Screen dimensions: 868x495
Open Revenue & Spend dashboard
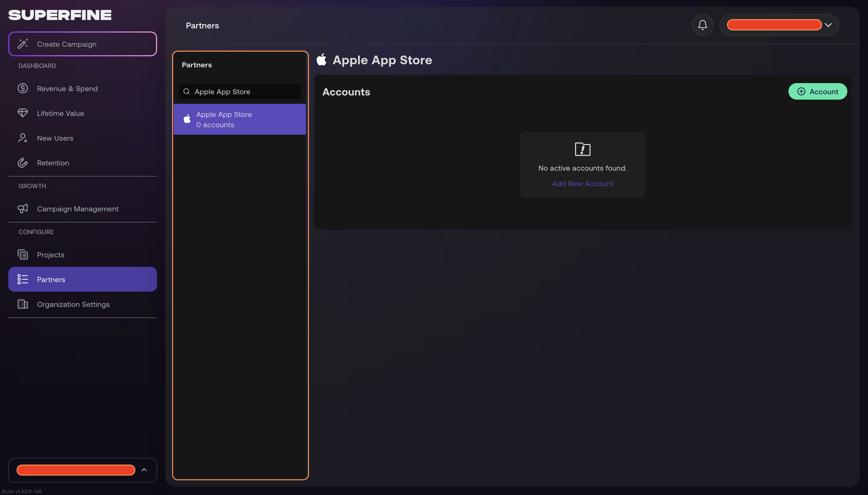click(x=83, y=88)
